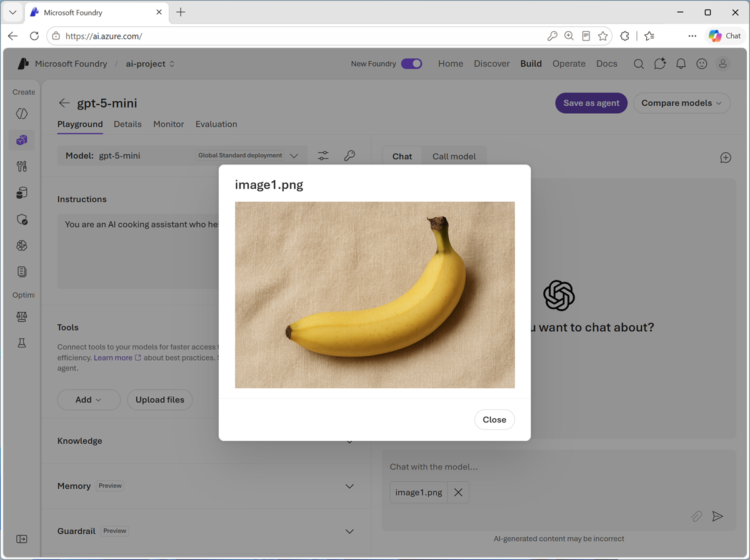The width and height of the screenshot is (750, 560).
Task: Open the Copilot Chat button in browser
Action: tap(725, 36)
